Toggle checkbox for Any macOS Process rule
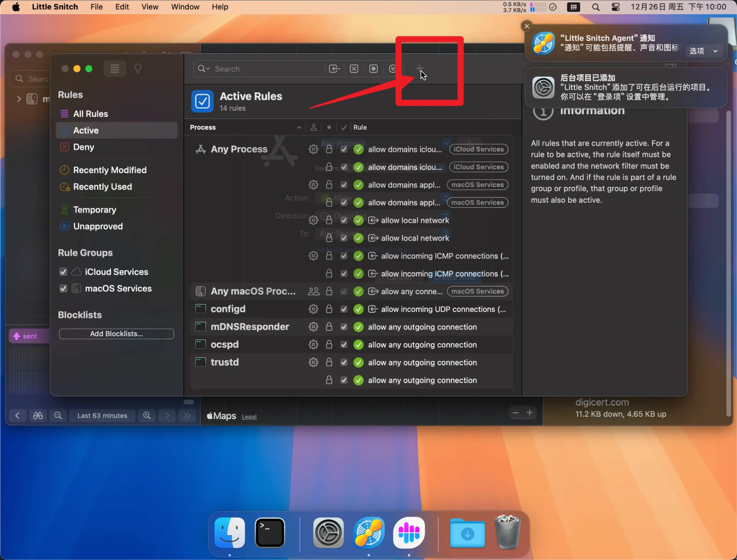The height and width of the screenshot is (560, 737). tap(344, 291)
